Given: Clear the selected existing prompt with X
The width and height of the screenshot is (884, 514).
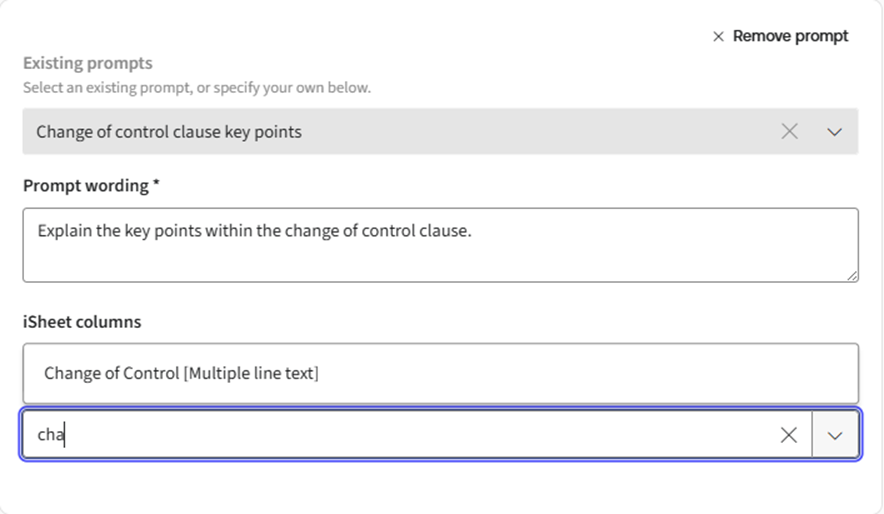Looking at the screenshot, I should 790,131.
